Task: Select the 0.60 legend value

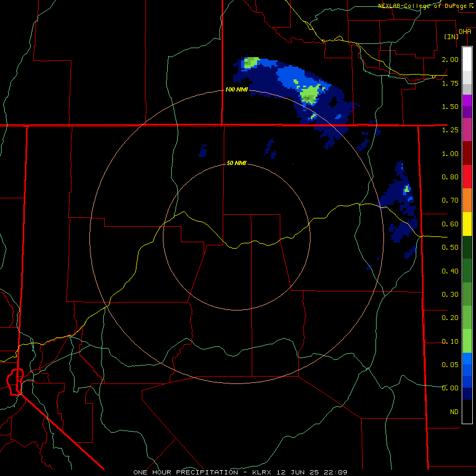Action: coord(450,224)
